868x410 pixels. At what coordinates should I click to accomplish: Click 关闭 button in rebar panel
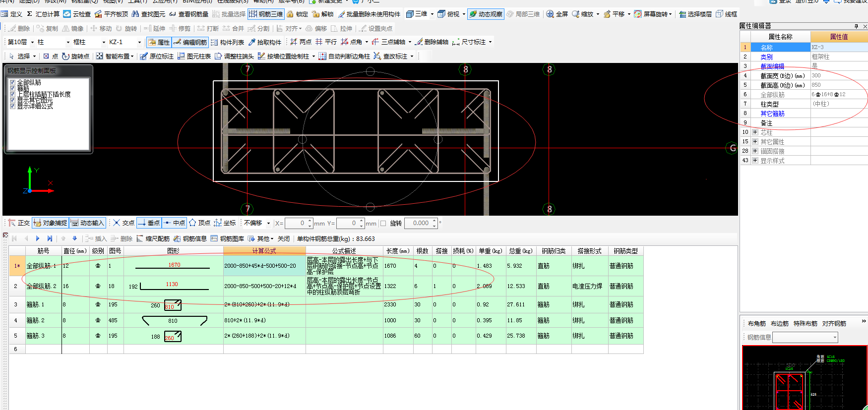point(284,238)
